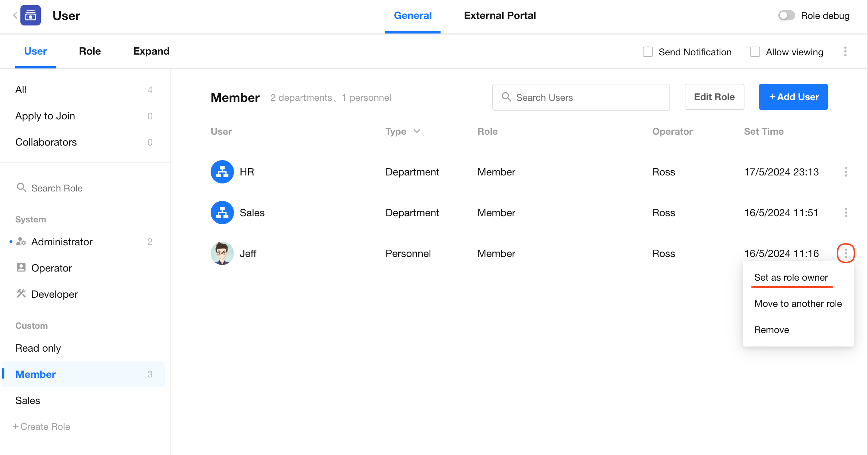This screenshot has width=868, height=455.
Task: Select Set as role owner option
Action: pyautogui.click(x=791, y=277)
